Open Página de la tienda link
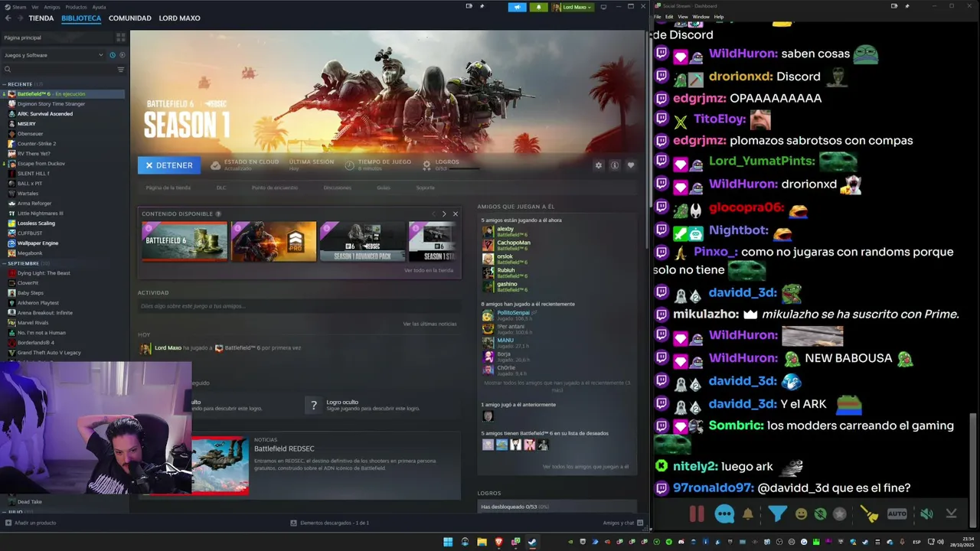The height and width of the screenshot is (551, 980). (168, 187)
